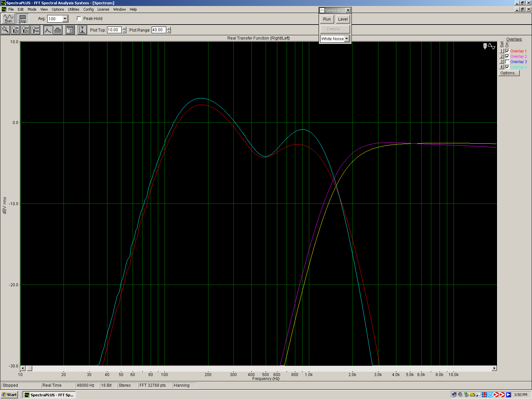Click the yellow network cards tray icon
This screenshot has width=532, height=399.
pos(472,395)
